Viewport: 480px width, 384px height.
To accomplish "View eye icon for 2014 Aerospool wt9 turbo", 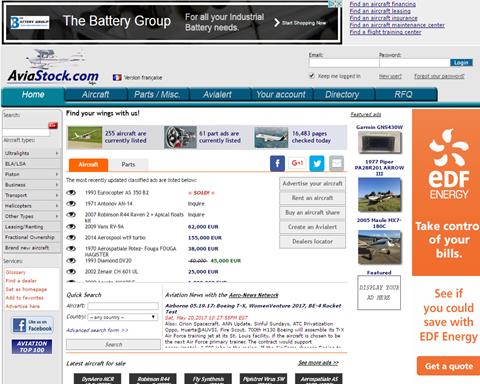I will tap(71, 238).
